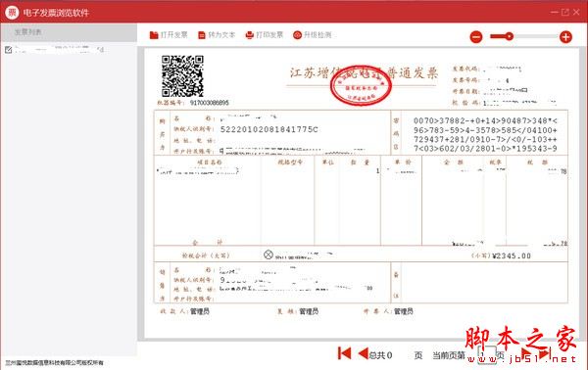Click the 升级检测 upgrade check button
This screenshot has width=588, height=370.
pyautogui.click(x=312, y=35)
